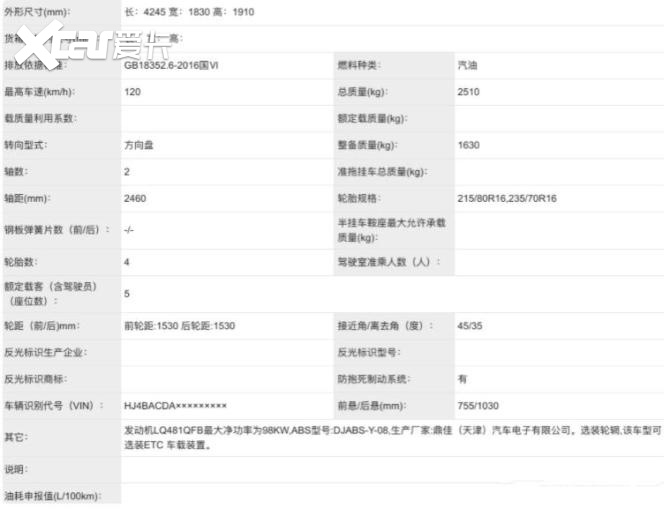The width and height of the screenshot is (670, 516).
Task: Click the fuel type value 汽油
Action: [467, 65]
